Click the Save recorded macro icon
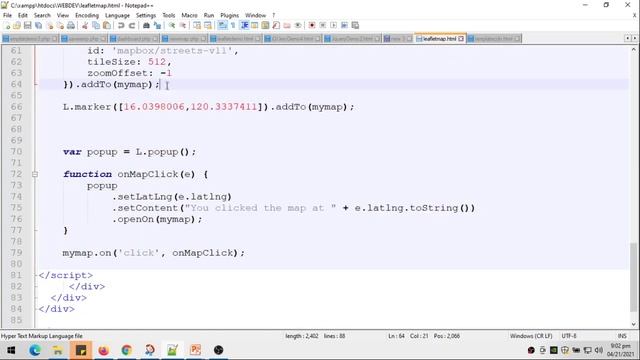The width and height of the screenshot is (640, 360). (x=356, y=25)
